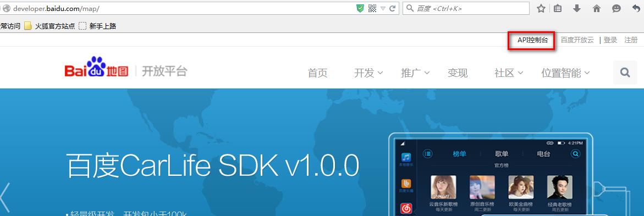Click the green security shield icon
The width and height of the screenshot is (644, 216).
click(360, 8)
